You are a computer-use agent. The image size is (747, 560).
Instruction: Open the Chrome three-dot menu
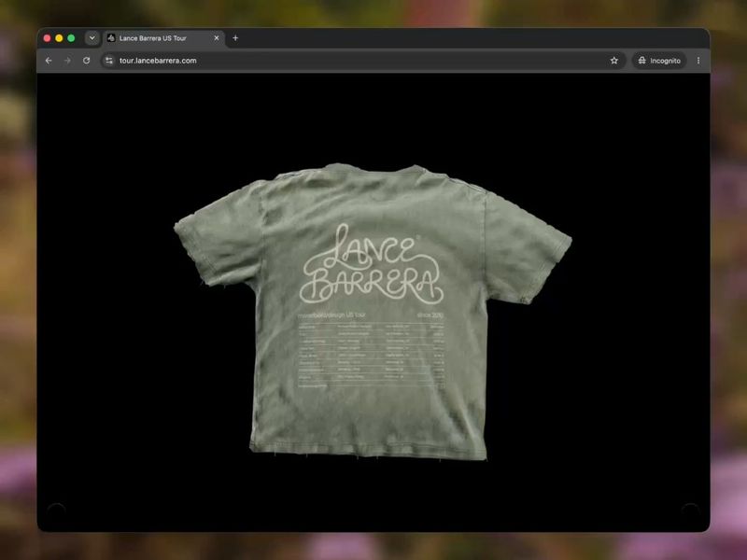point(698,61)
